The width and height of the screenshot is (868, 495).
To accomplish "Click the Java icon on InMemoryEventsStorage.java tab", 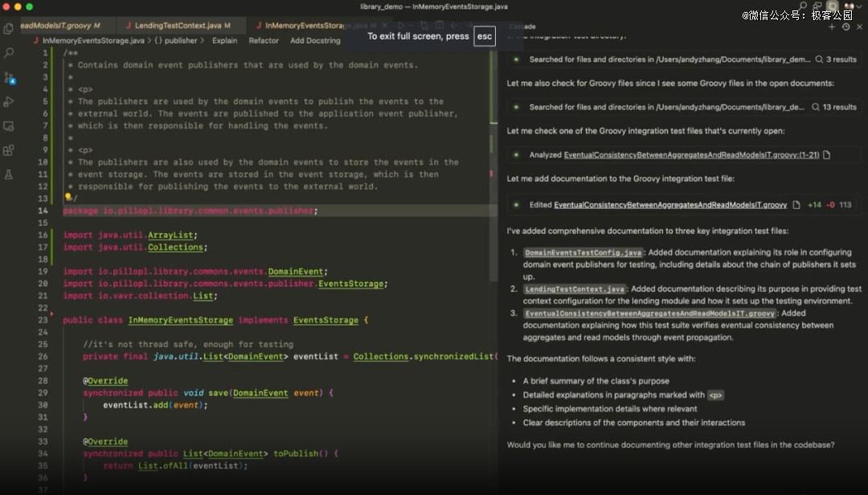I will pos(259,26).
